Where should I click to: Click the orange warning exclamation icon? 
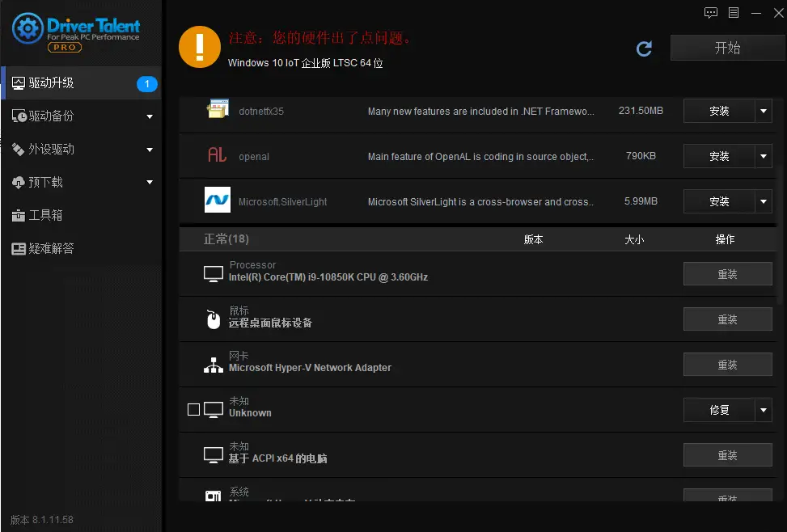coord(200,47)
